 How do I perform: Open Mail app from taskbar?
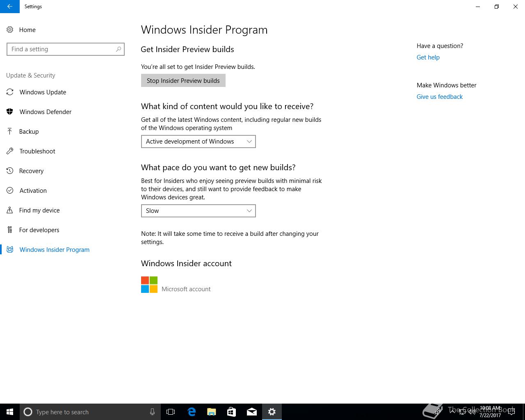click(252, 412)
